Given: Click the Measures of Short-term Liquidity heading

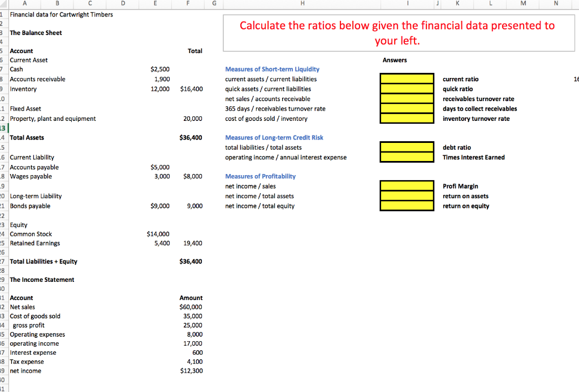Looking at the screenshot, I should pyautogui.click(x=274, y=69).
